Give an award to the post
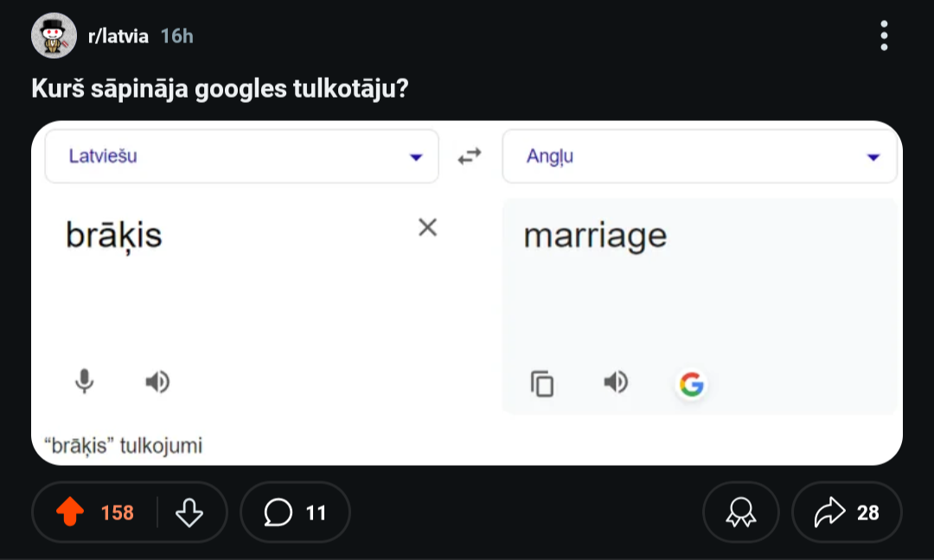The image size is (934, 560). (x=741, y=512)
